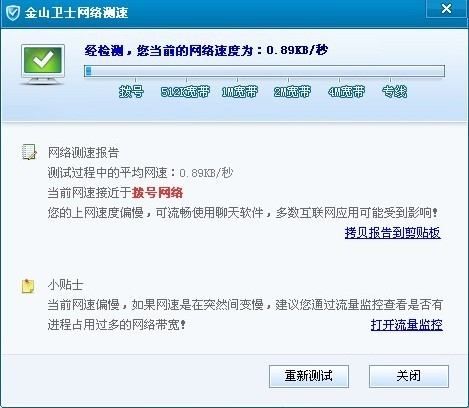
Task: Open the 打开流量监控 link
Action: click(x=407, y=324)
